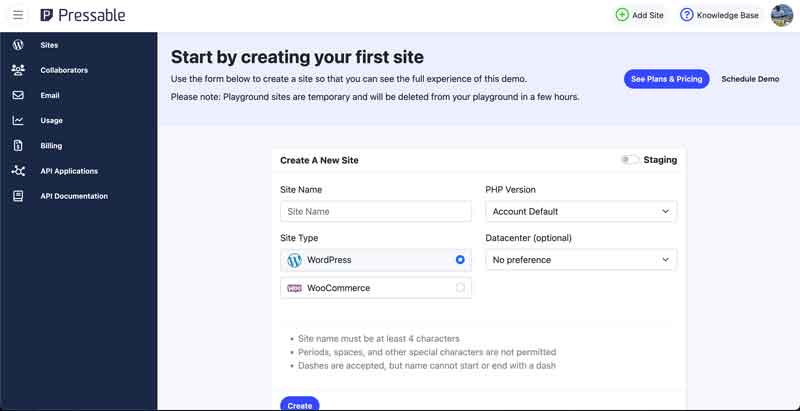The width and height of the screenshot is (800, 411).
Task: Click the Pressable logo
Action: pos(83,15)
